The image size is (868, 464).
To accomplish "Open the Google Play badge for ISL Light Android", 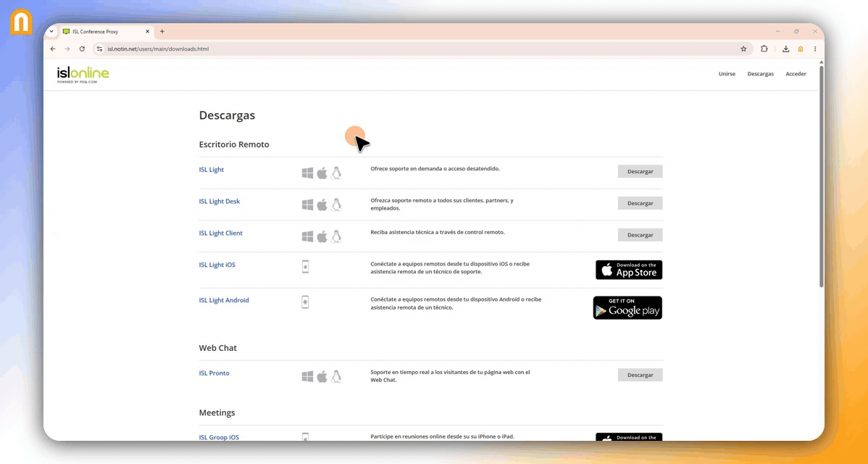I will 627,308.
